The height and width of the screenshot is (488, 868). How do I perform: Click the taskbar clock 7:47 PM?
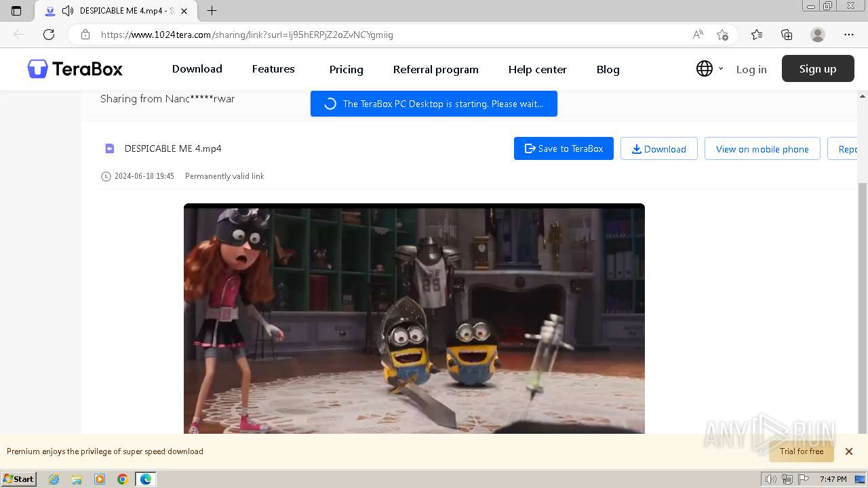[x=833, y=479]
